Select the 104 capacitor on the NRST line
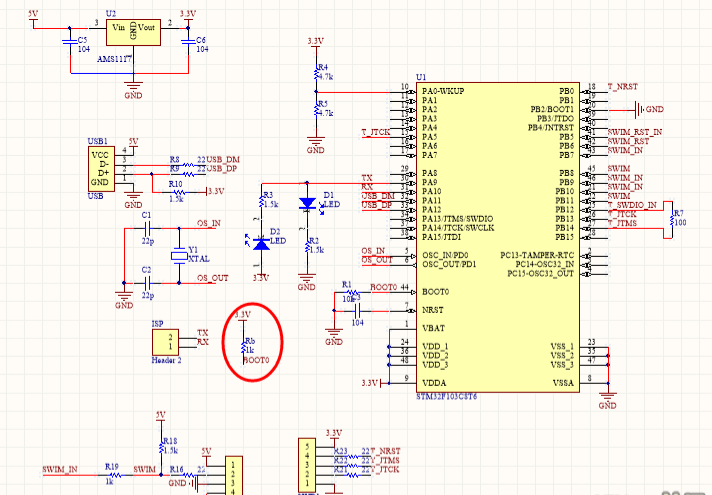The image size is (712, 495). (357, 311)
